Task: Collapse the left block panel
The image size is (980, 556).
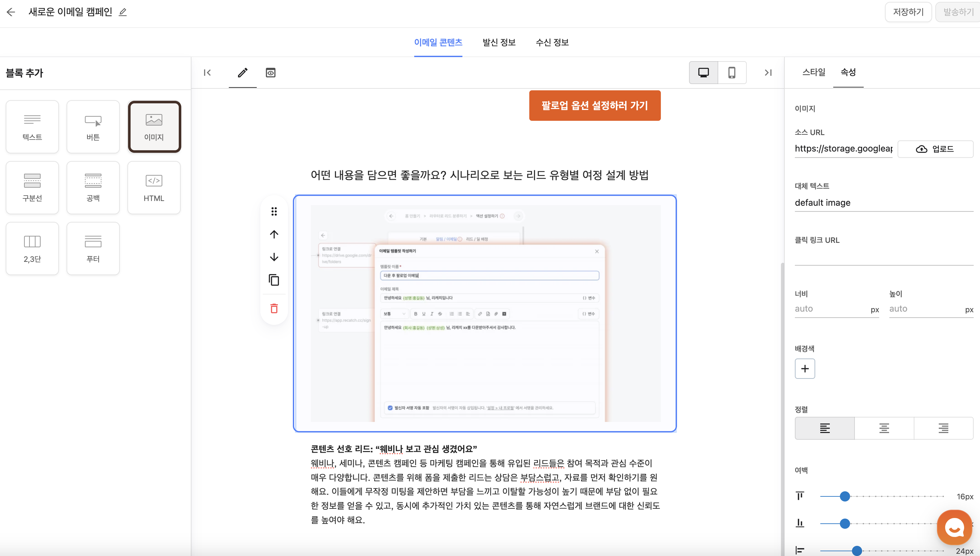Action: coord(207,72)
